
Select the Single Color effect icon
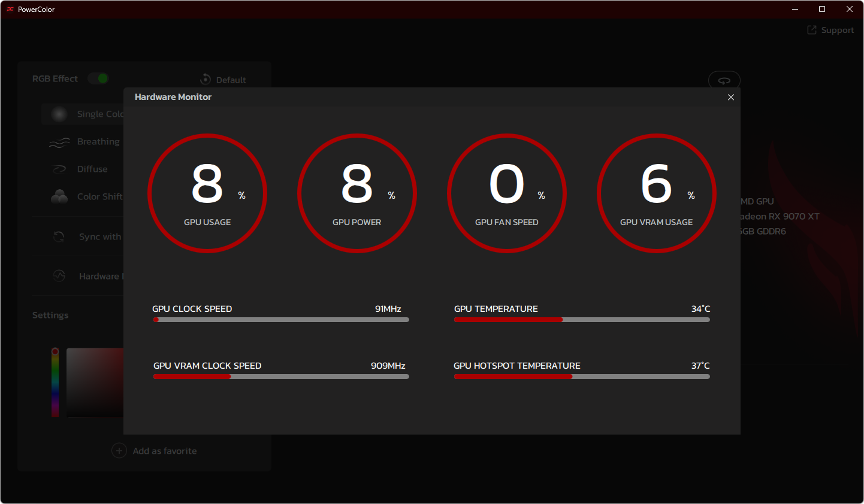(x=59, y=114)
